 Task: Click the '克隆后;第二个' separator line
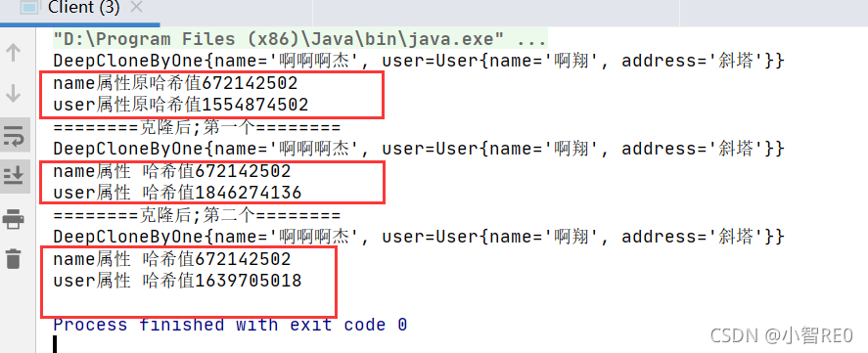pos(197,215)
